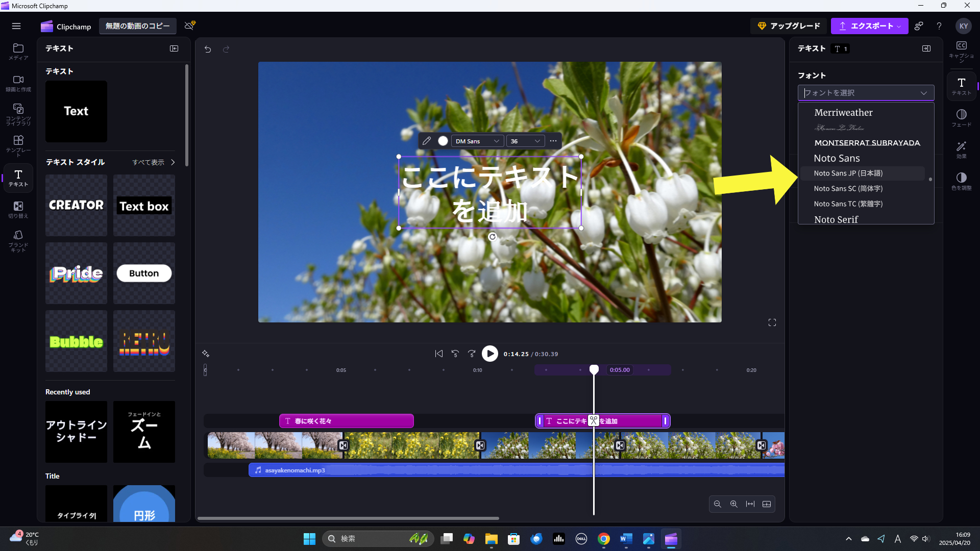Select Bubble text style
This screenshot has height=551, width=980.
pyautogui.click(x=76, y=341)
